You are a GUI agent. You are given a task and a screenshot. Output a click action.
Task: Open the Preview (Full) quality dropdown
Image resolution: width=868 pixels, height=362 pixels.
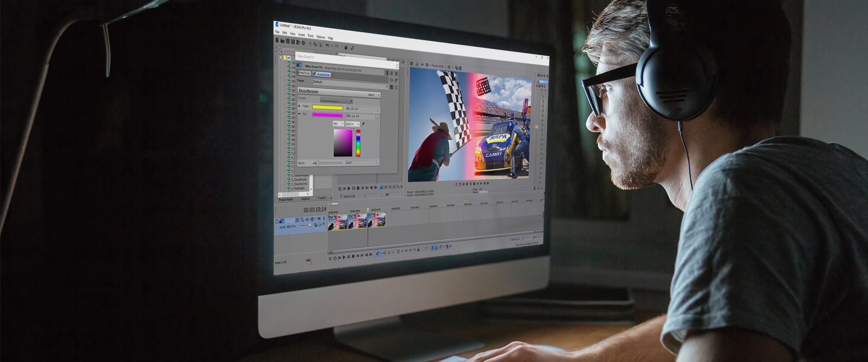(438, 66)
